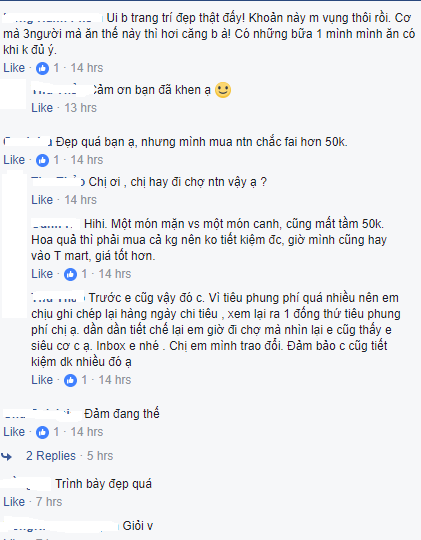Viewport: 421px width, 540px height.
Task: Click the thumbs-up icon on the 'Inbox e nhé' reply
Action: point(70,380)
